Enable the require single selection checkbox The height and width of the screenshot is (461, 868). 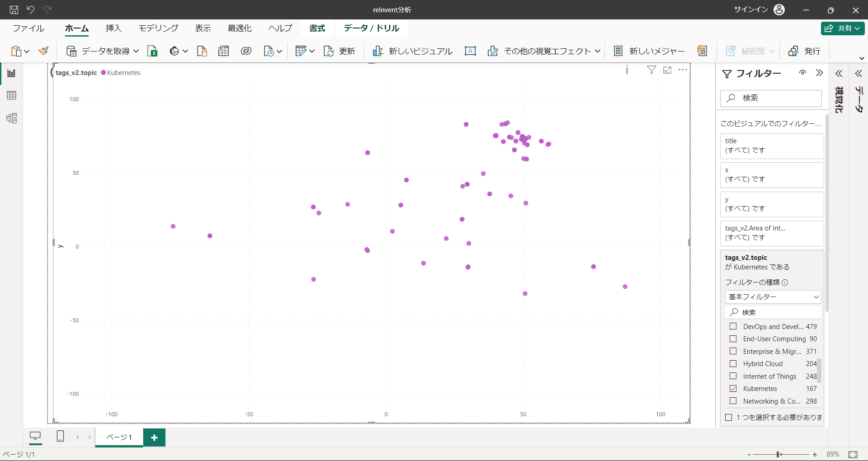tap(729, 418)
